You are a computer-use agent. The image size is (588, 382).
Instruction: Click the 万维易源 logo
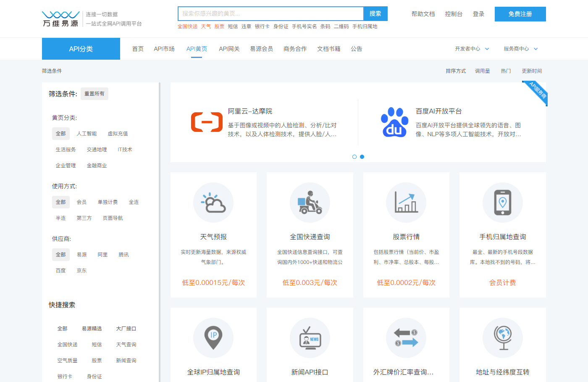click(61, 19)
